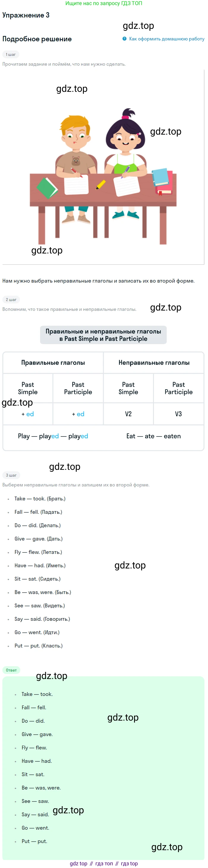This screenshot has width=208, height=868.
Task: Open 'Как оформить домашнюю работу' link
Action: (x=166, y=39)
